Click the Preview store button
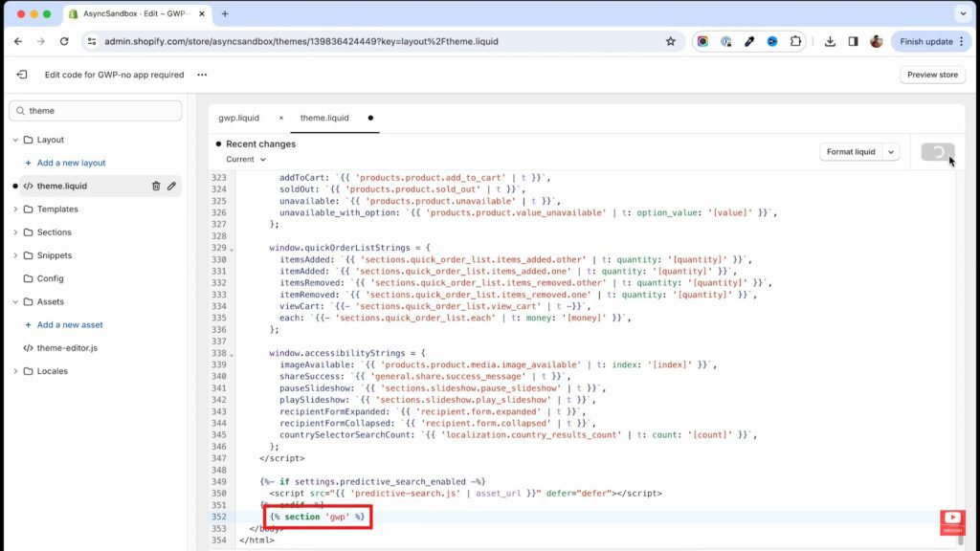This screenshot has height=551, width=980. [931, 75]
